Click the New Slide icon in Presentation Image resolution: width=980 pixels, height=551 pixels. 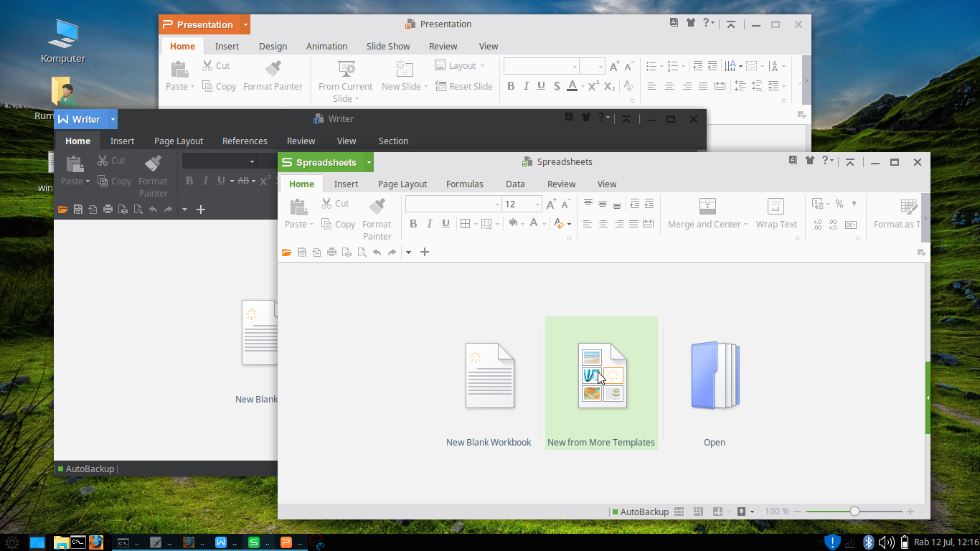(405, 69)
